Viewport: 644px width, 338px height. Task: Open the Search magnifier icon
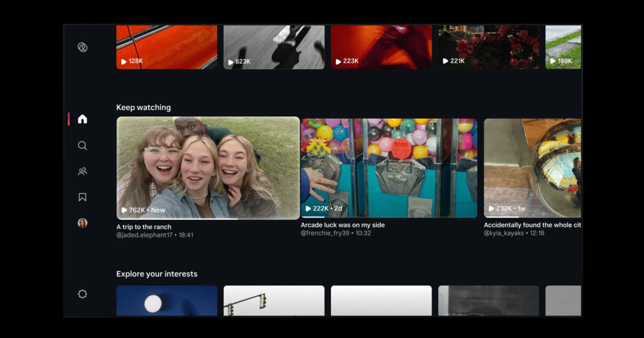pos(83,146)
